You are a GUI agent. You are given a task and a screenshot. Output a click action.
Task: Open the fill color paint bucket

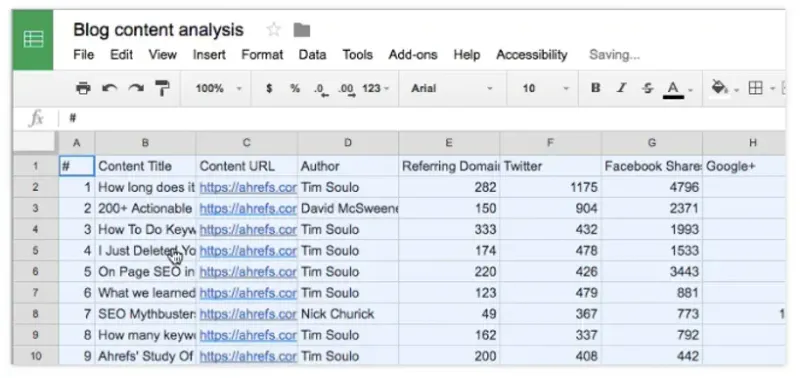720,88
